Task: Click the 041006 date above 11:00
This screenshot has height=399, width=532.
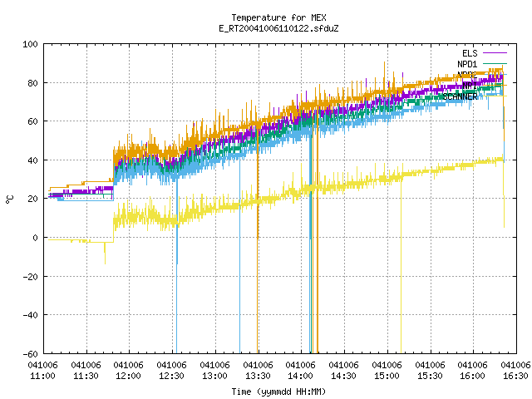Action: click(42, 365)
